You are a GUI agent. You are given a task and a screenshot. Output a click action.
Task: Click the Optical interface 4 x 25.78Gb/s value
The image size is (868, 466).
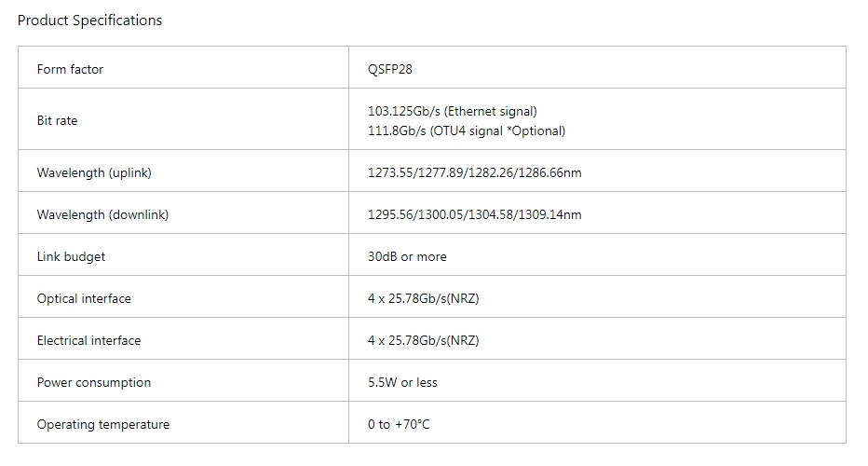424,299
